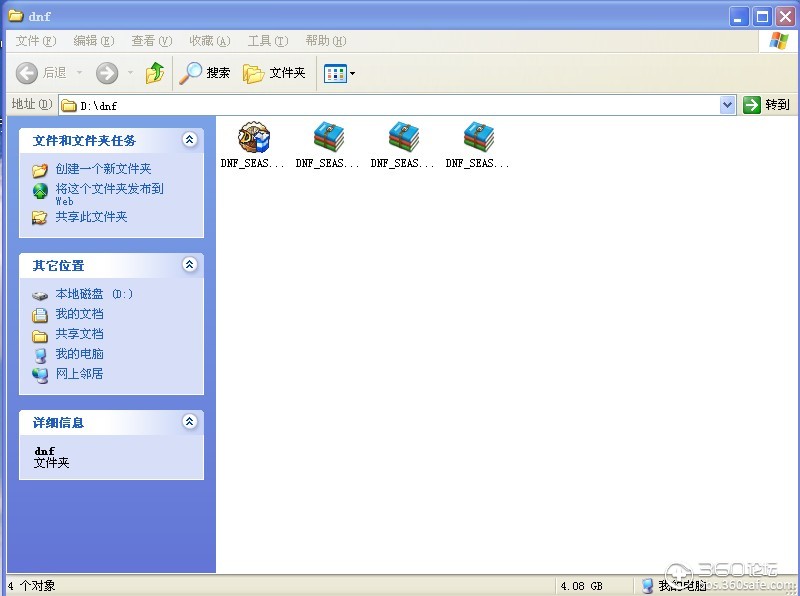Open My Network Places (网上邻居) link
This screenshot has width=800, height=596.
click(x=79, y=374)
